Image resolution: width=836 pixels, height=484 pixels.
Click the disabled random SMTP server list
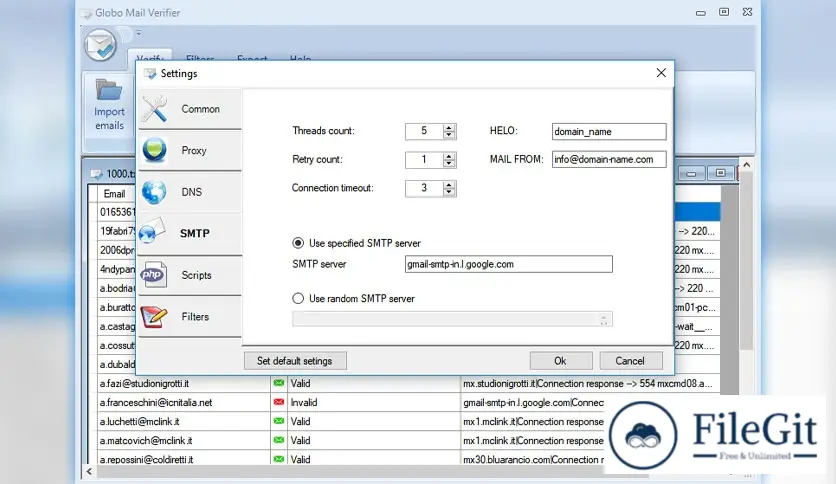coord(452,319)
